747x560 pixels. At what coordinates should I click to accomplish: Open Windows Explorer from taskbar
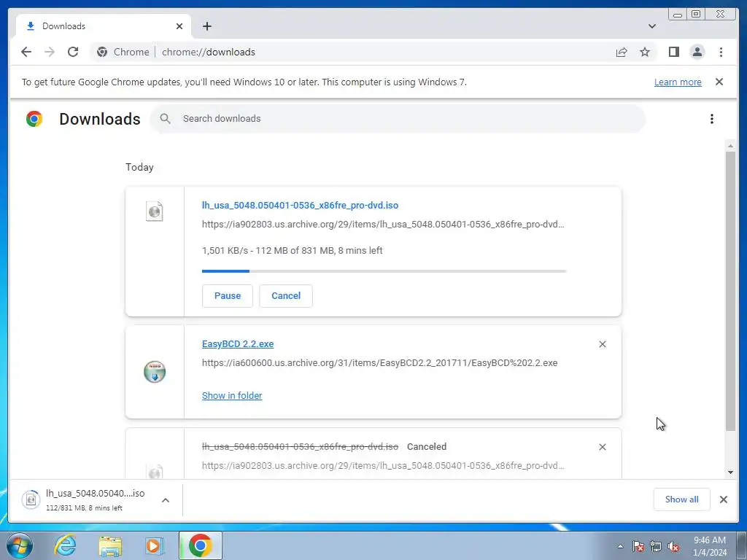click(110, 545)
